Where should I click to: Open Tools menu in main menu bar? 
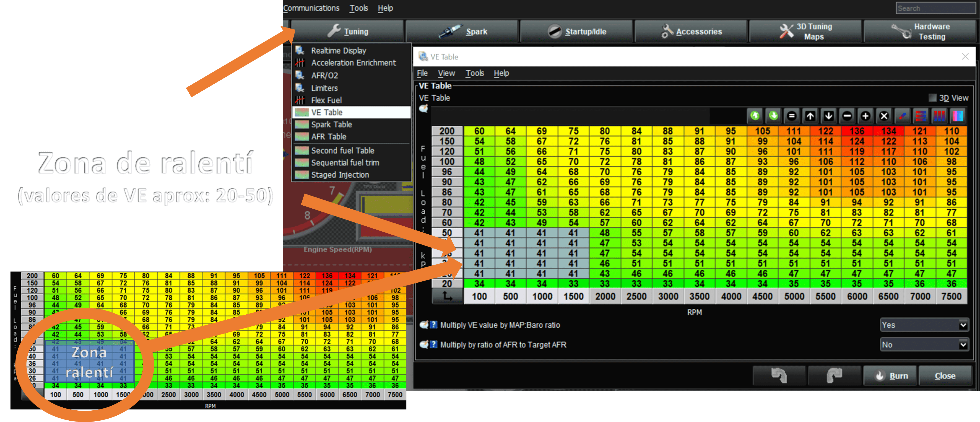tap(359, 8)
